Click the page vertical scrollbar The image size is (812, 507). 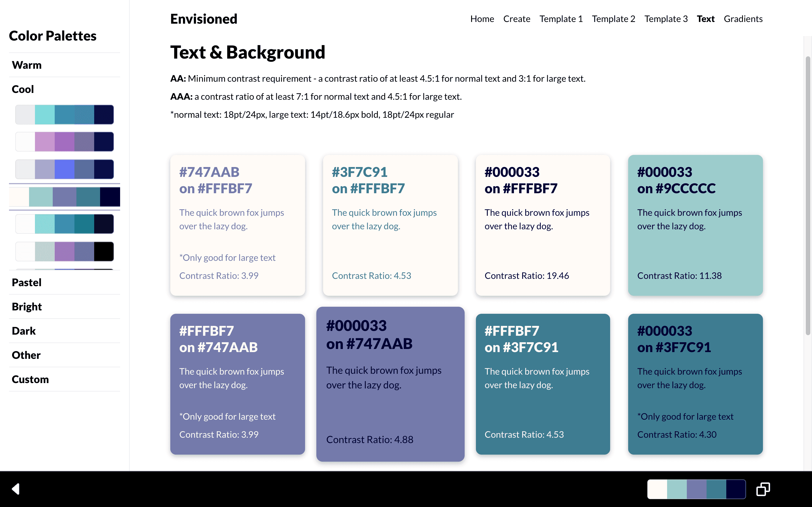(808, 196)
